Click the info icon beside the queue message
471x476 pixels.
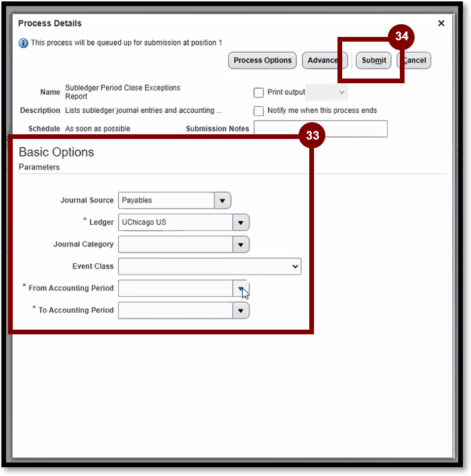[x=23, y=43]
